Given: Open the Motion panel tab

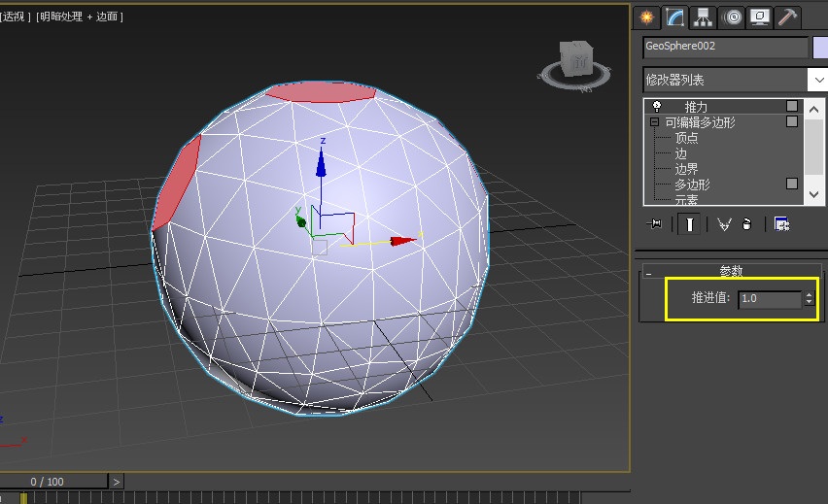Looking at the screenshot, I should 731,17.
